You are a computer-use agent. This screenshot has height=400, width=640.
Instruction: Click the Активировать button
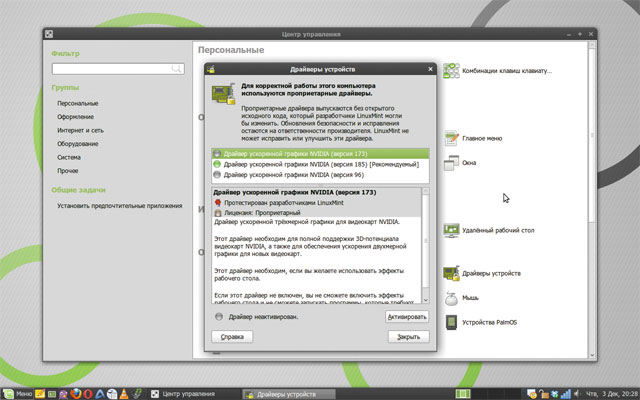coord(407,317)
